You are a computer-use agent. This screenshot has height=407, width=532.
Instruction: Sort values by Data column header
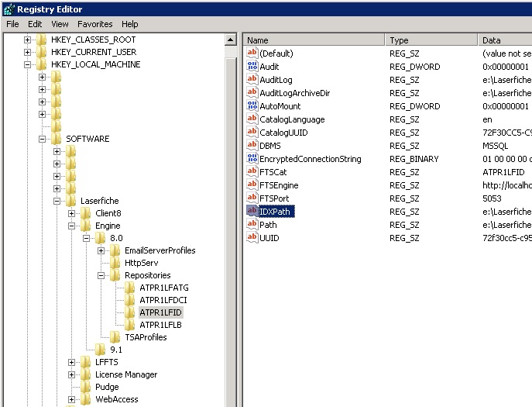tap(505, 40)
